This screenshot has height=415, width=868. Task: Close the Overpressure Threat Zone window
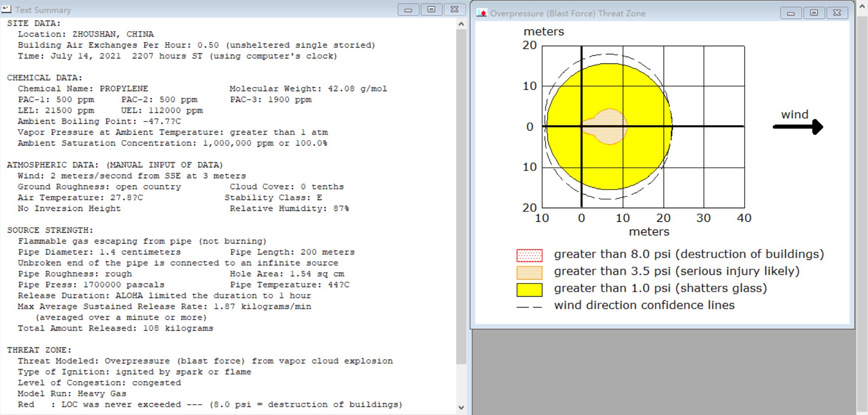coord(837,13)
